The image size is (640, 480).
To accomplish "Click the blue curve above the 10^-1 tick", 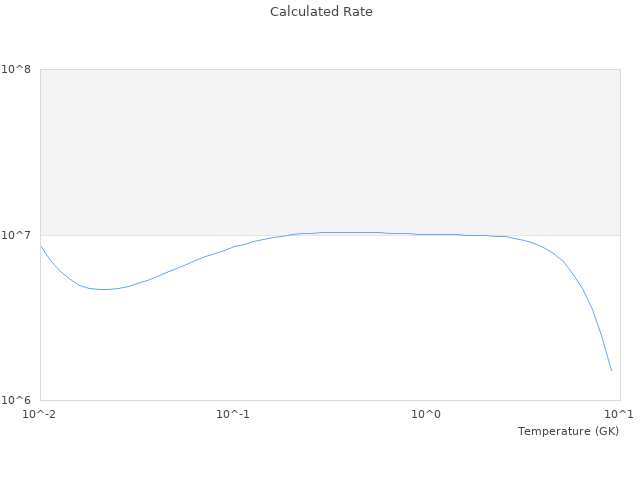I will point(233,247).
